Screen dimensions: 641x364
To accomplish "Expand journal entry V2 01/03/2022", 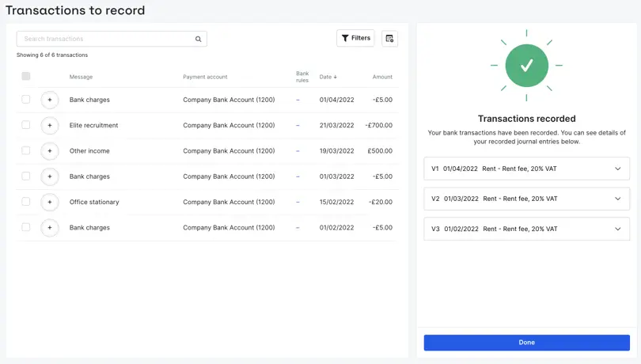I will click(526, 199).
